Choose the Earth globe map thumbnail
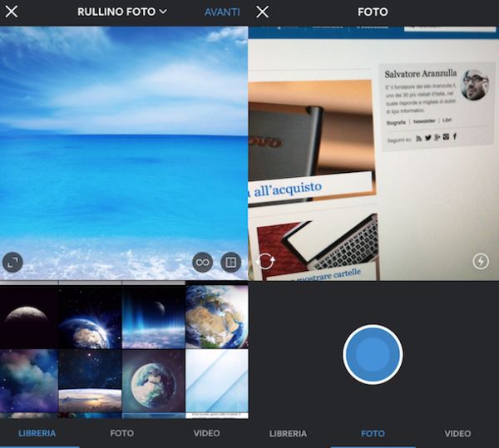Screen dimensions: 499x448 coord(216,315)
